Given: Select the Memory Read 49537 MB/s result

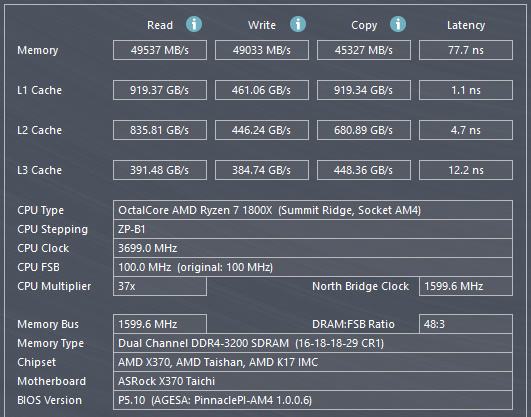Looking at the screenshot, I should (160, 50).
